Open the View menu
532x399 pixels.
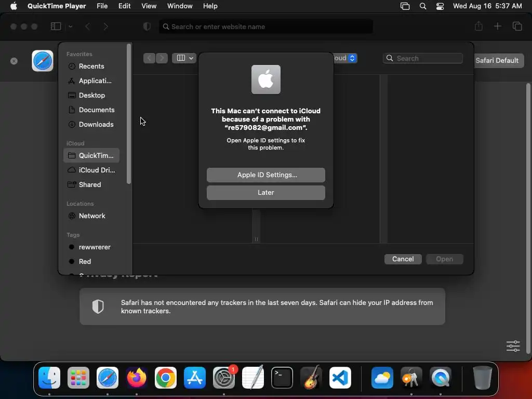tap(149, 6)
